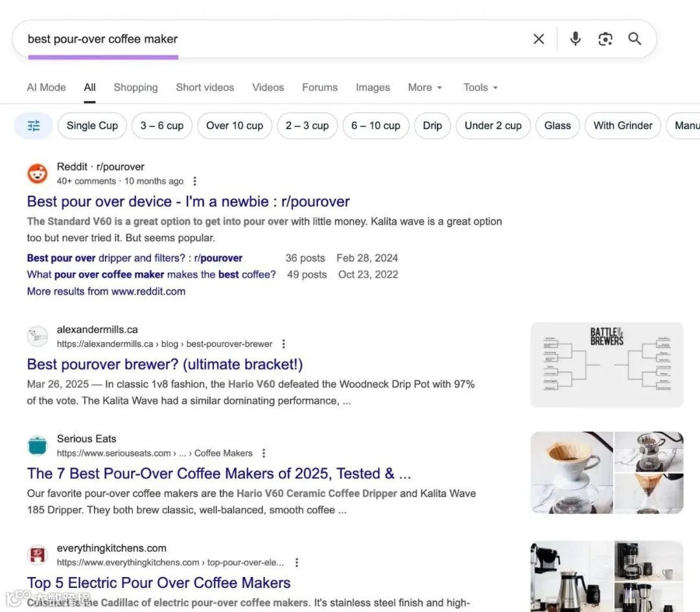Expand the More search categories dropdown
Viewport: 700px width, 612px height.
click(425, 87)
